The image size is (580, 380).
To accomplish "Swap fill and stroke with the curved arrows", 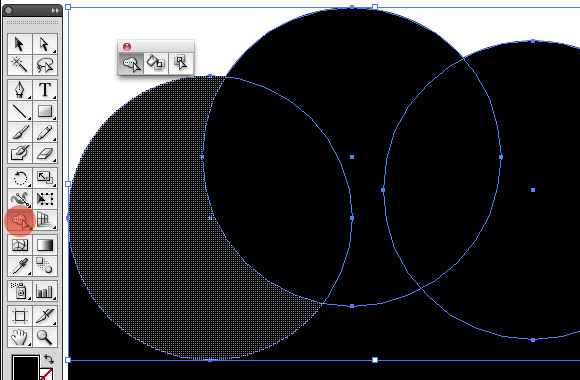I will click(49, 358).
